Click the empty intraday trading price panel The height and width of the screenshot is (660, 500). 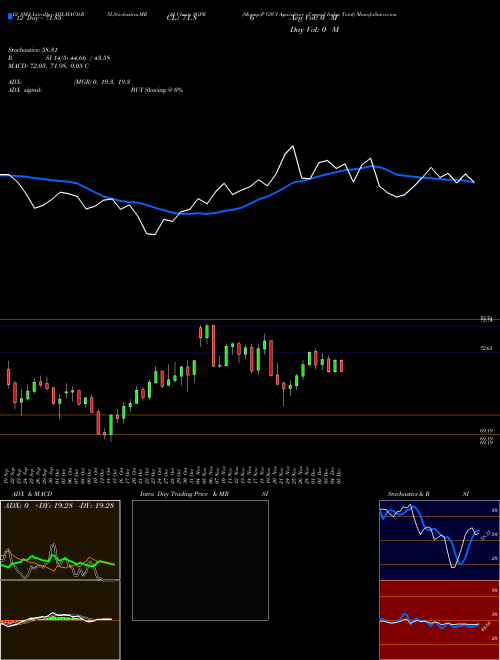[x=200, y=560]
